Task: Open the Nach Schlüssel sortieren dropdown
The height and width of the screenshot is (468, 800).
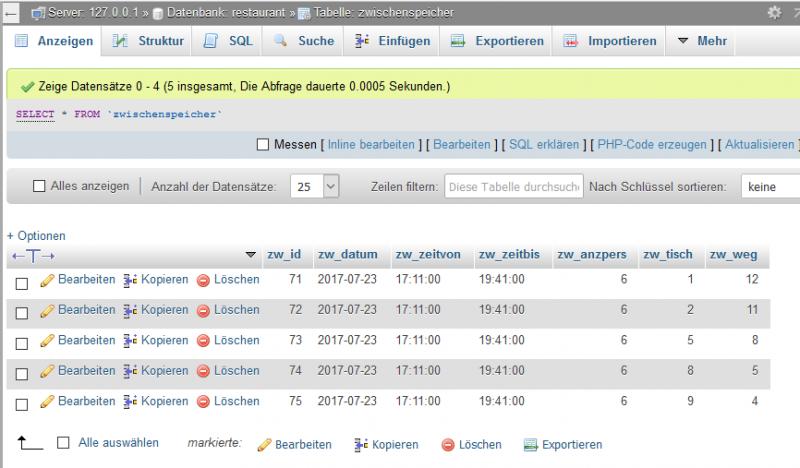Action: click(768, 187)
